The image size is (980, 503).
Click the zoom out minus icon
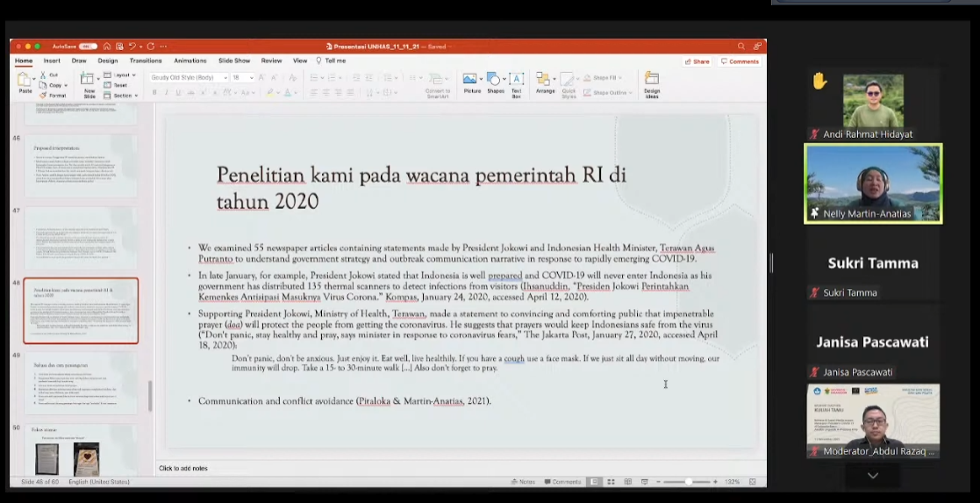coord(658,482)
